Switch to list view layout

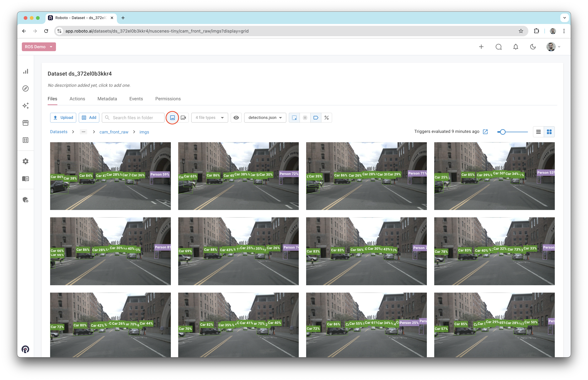click(538, 132)
